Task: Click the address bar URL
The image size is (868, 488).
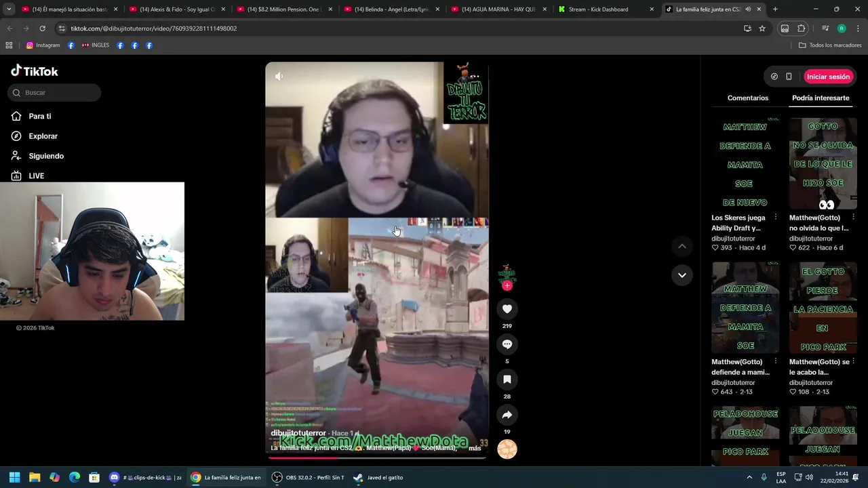Action: click(x=154, y=28)
